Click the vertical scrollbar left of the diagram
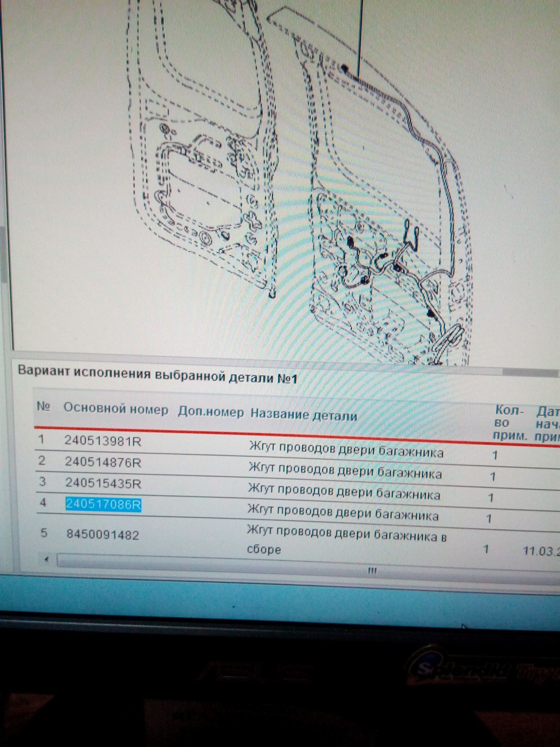 pyautogui.click(x=3, y=255)
